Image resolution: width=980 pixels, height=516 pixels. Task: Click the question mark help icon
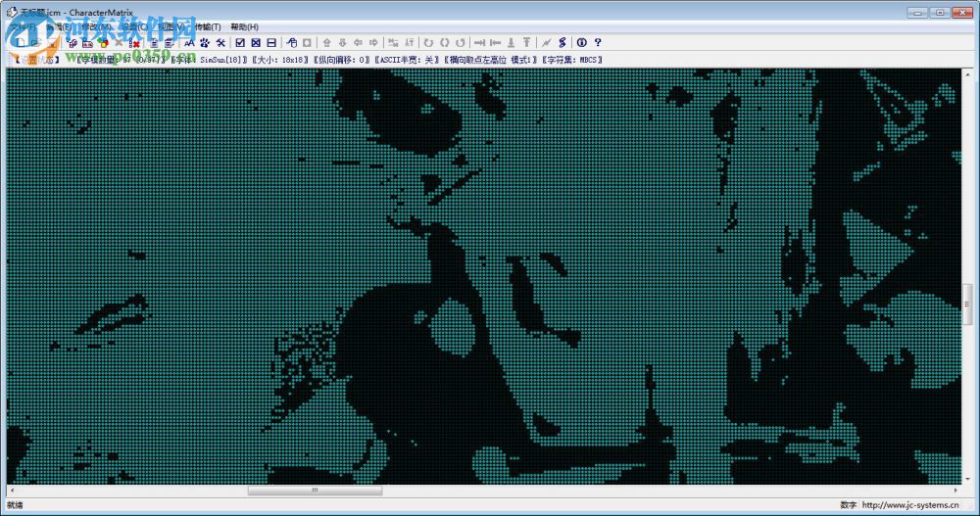click(x=598, y=42)
